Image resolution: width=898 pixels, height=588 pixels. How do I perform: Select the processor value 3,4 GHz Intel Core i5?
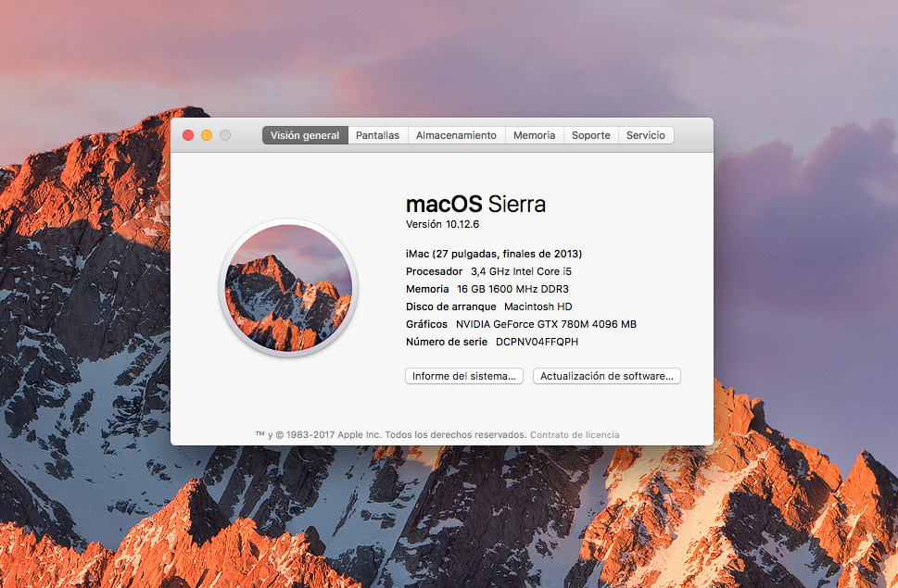(x=521, y=271)
